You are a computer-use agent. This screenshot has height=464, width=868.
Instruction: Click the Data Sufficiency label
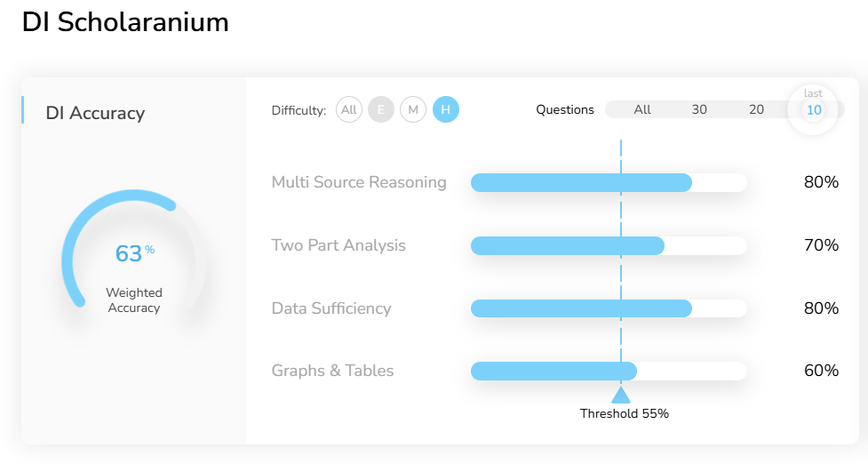point(331,308)
